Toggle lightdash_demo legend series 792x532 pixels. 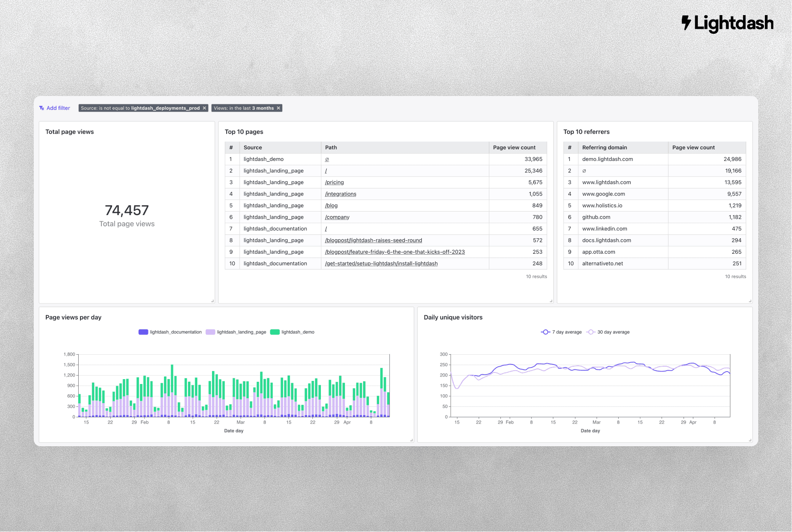(x=292, y=332)
